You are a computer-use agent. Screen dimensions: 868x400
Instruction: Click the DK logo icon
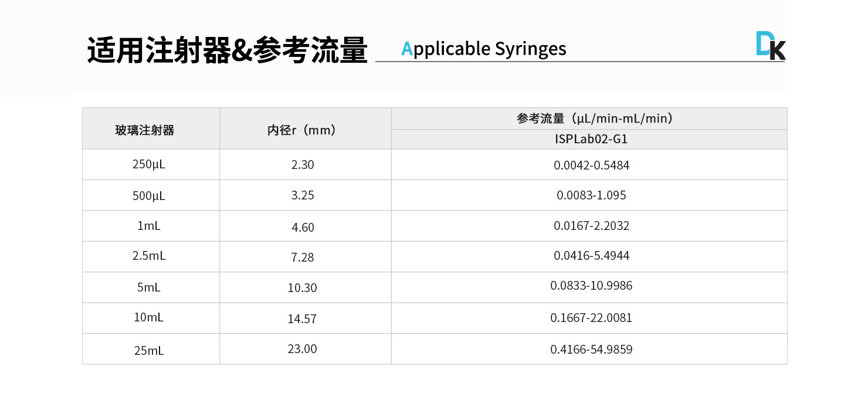click(x=770, y=46)
